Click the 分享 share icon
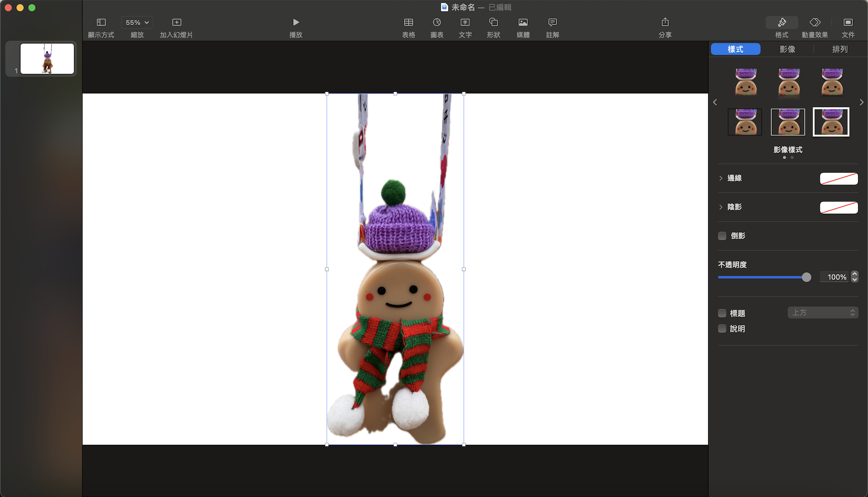This screenshot has height=497, width=868. [665, 22]
